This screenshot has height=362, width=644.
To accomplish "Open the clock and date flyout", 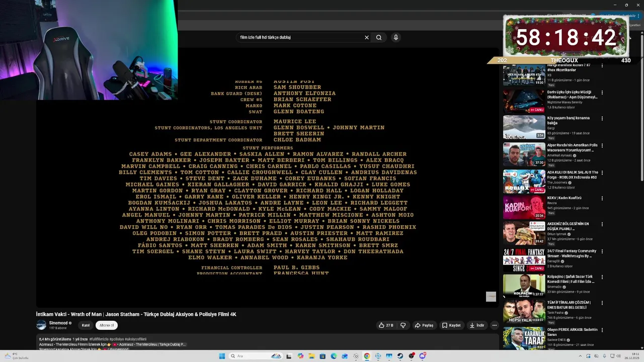I will pyautogui.click(x=631, y=356).
